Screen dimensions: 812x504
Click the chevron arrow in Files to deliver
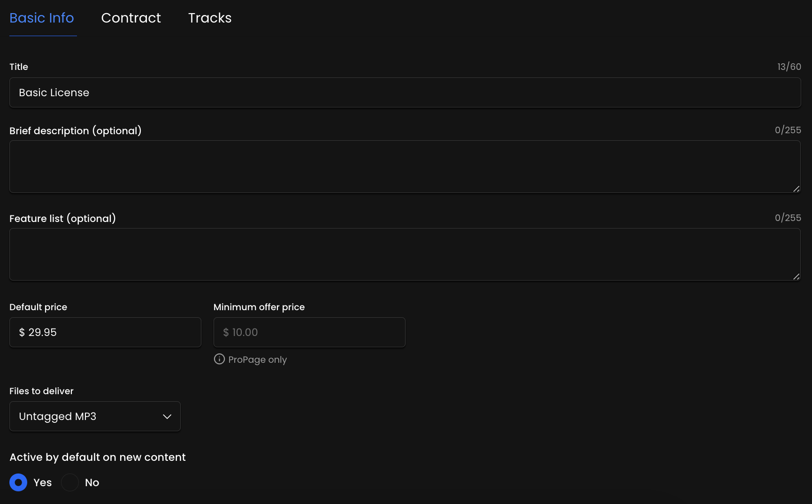click(x=167, y=417)
